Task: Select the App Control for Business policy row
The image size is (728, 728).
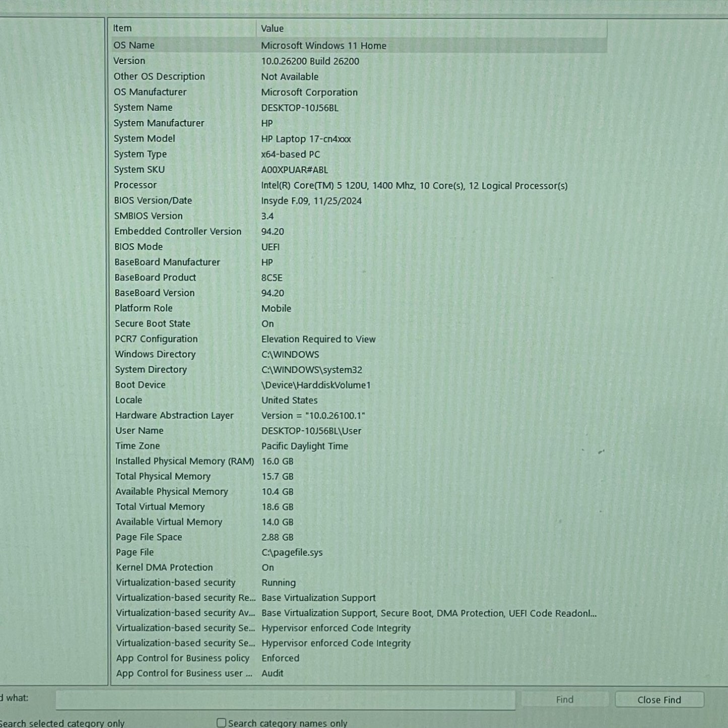Action: pos(359,658)
